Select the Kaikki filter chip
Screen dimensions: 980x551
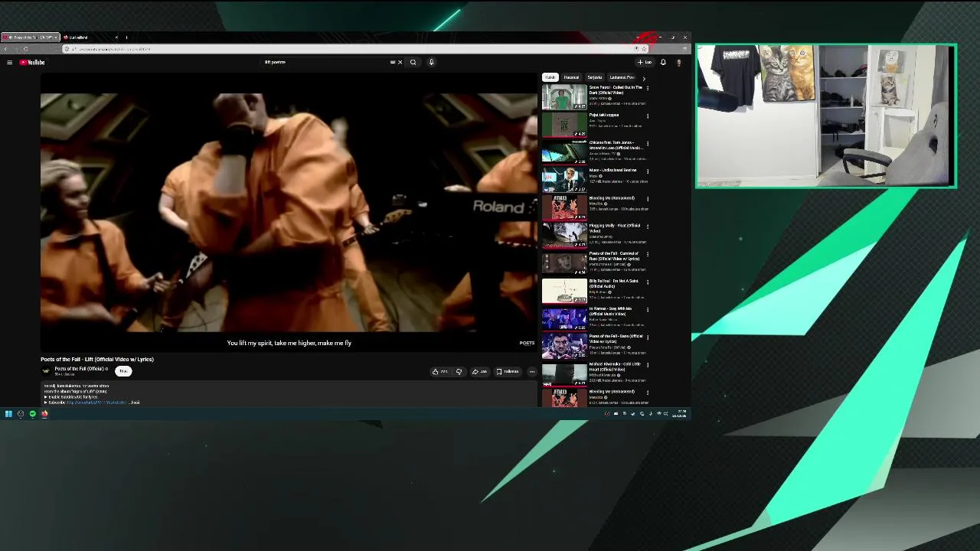click(550, 77)
